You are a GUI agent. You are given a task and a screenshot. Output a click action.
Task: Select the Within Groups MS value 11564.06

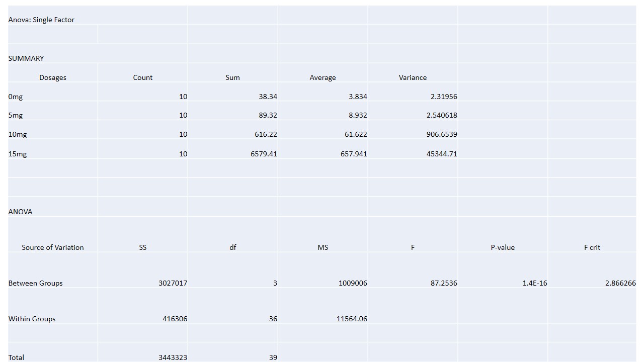[x=352, y=319]
